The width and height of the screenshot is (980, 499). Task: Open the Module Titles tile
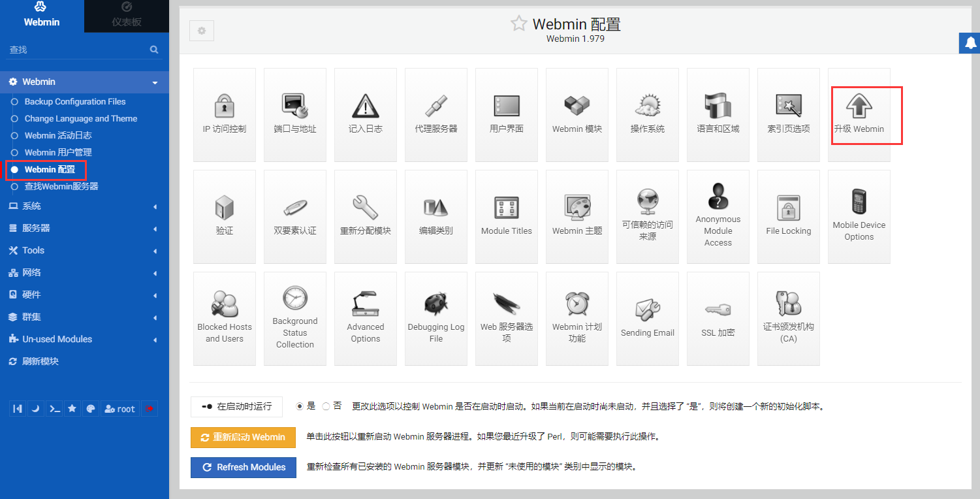click(x=507, y=217)
